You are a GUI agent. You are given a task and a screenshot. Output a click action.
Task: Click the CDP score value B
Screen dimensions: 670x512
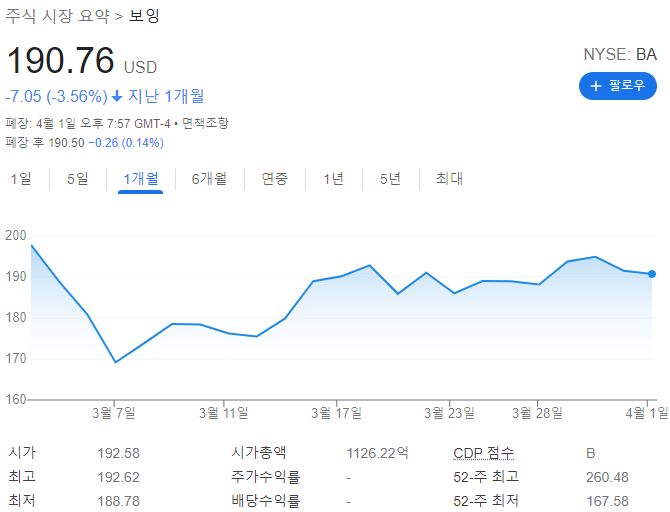[591, 453]
